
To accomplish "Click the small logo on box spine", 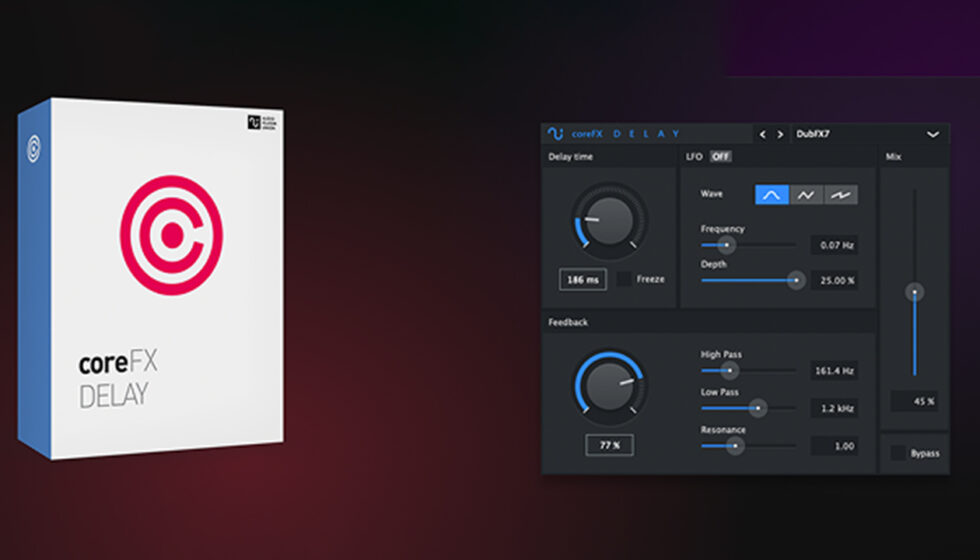I will point(34,149).
